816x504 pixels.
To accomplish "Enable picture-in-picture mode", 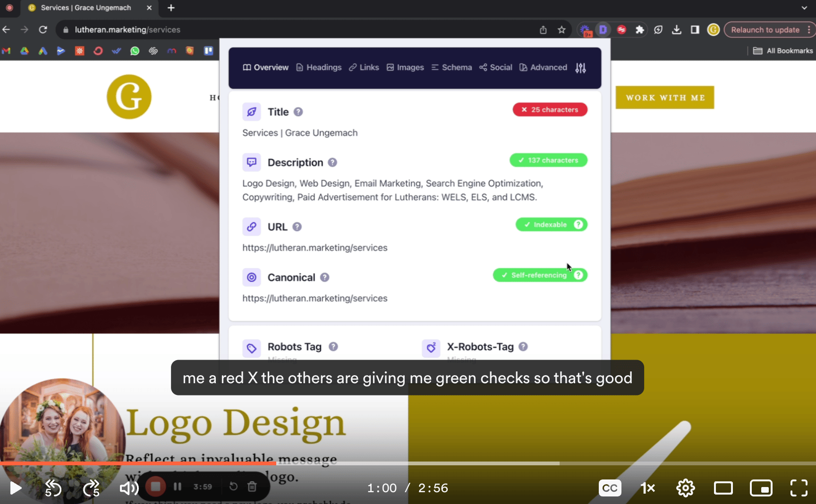I will [x=761, y=488].
